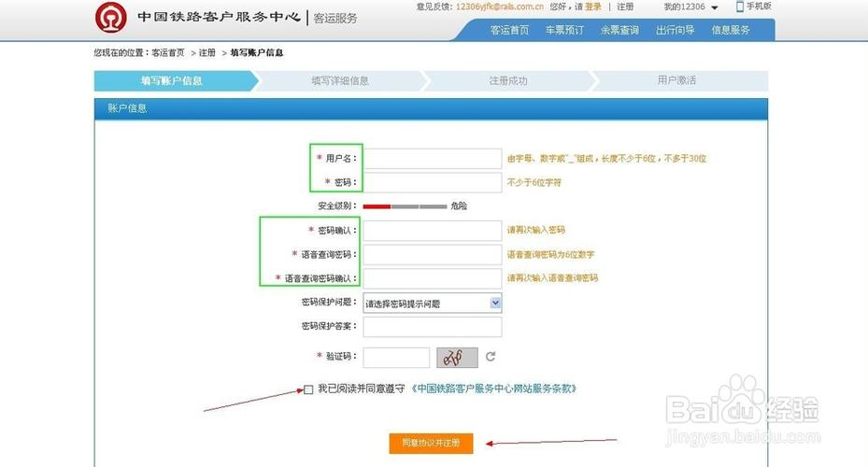Open the 车票预订 nav tab
The image size is (868, 467).
[564, 31]
